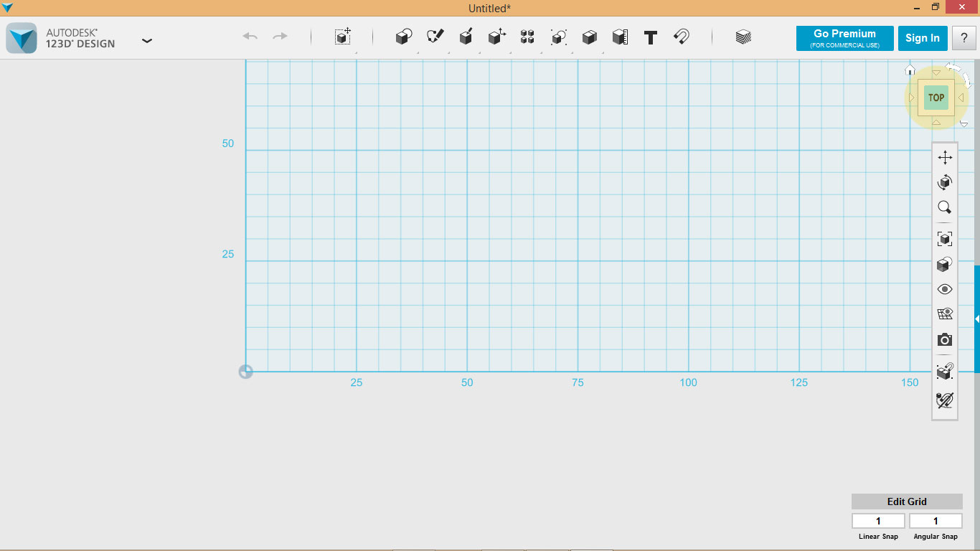This screenshot has height=551, width=980.
Task: Select the Snap magnet tool
Action: pyautogui.click(x=682, y=37)
